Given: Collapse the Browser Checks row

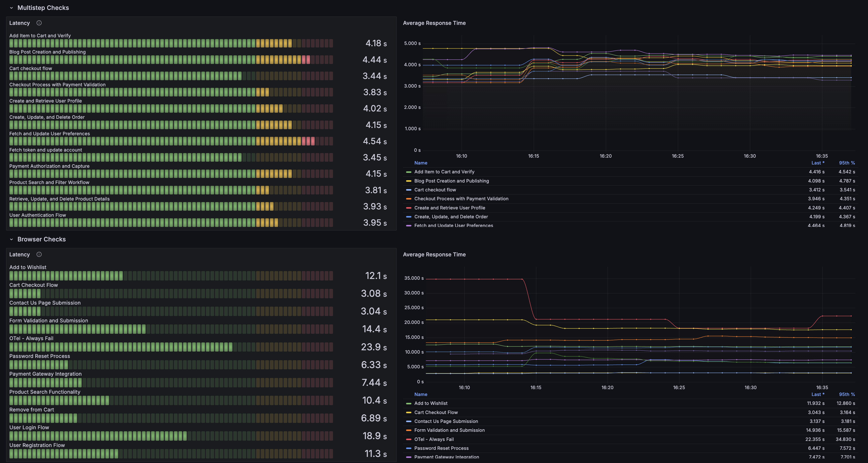Looking at the screenshot, I should click(x=11, y=239).
